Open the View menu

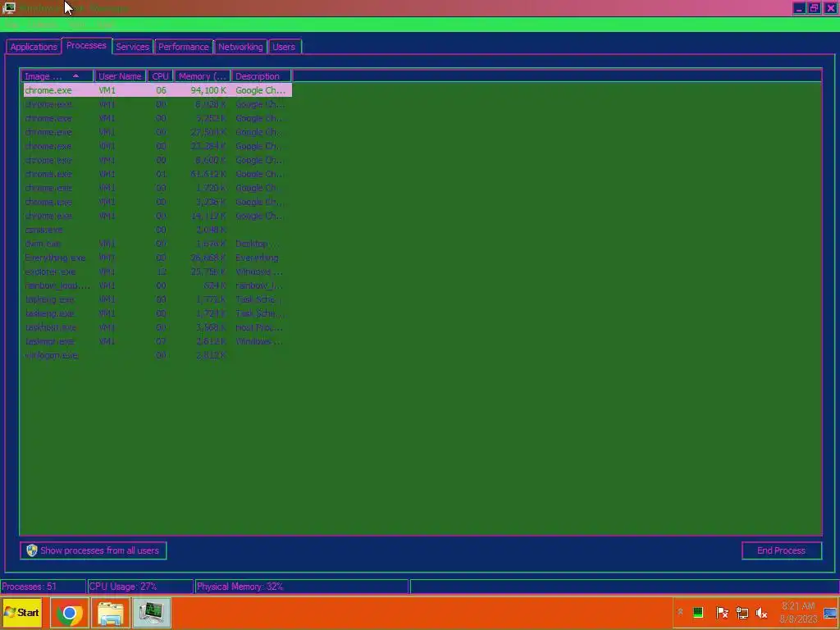pyautogui.click(x=76, y=25)
